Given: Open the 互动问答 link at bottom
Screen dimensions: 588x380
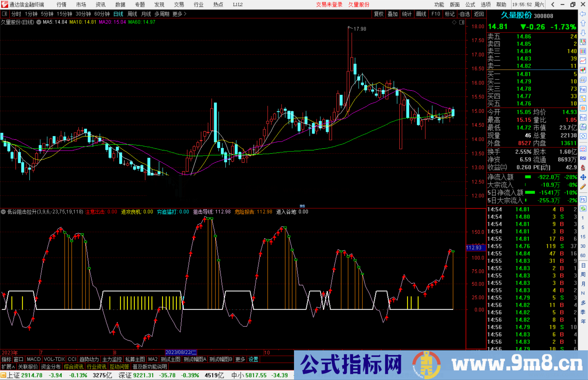Looking at the screenshot, I should [x=120, y=367].
